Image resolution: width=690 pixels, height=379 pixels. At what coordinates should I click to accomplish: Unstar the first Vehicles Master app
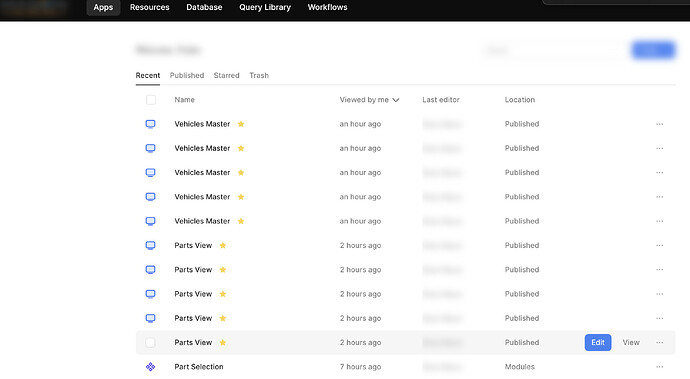coord(241,124)
